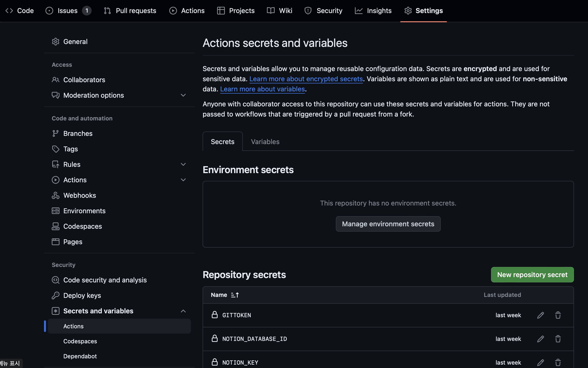Screen dimensions: 588x368
Task: Click the Webhooks sidebar icon
Action: 56,195
